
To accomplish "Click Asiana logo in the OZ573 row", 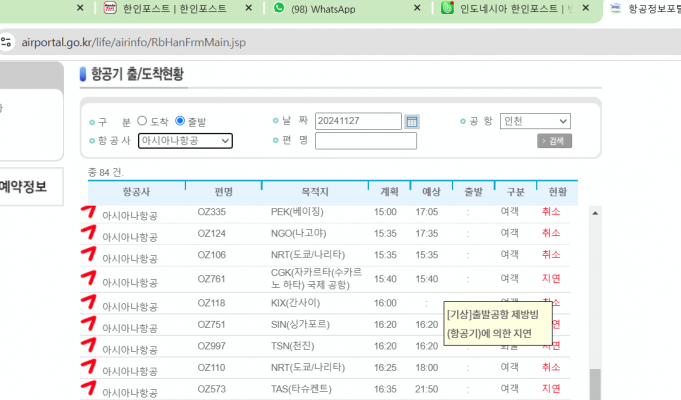I will tap(89, 387).
